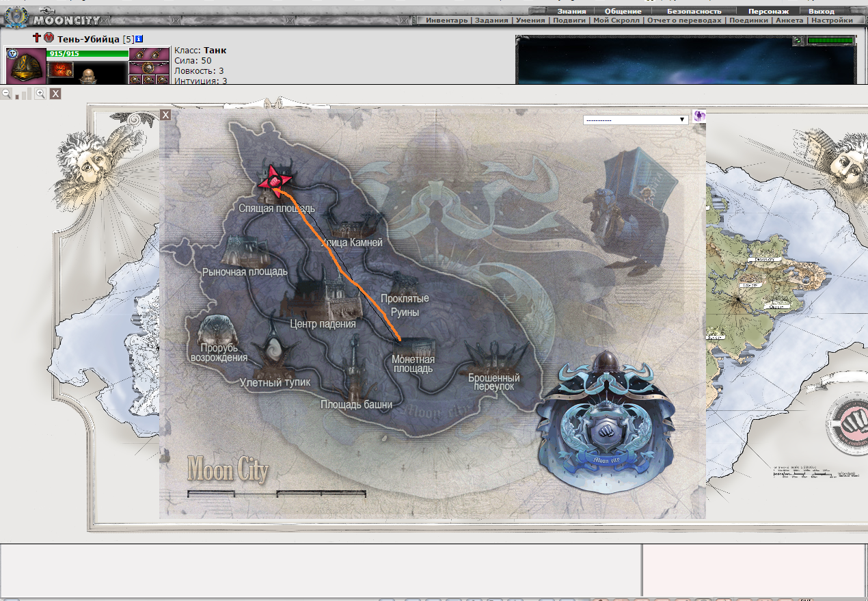
Task: Close the map view with gray X
Action: 55,93
